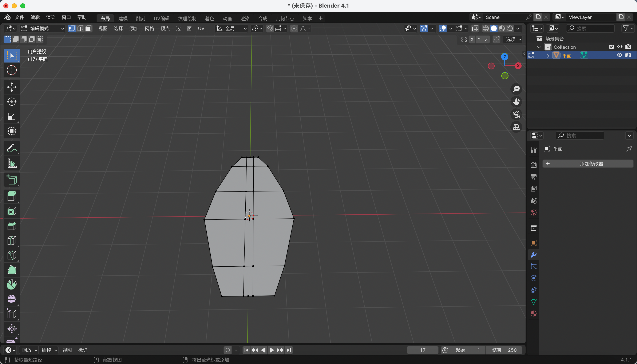Select the Measure tool
The image size is (637, 364).
click(12, 163)
